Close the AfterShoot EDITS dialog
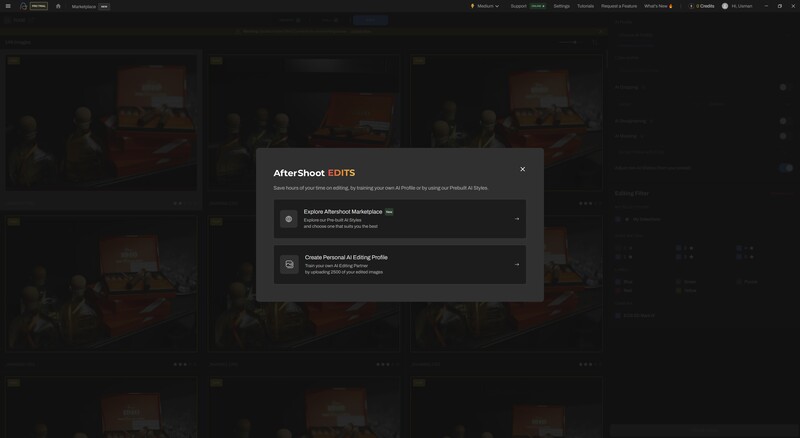 pyautogui.click(x=522, y=169)
